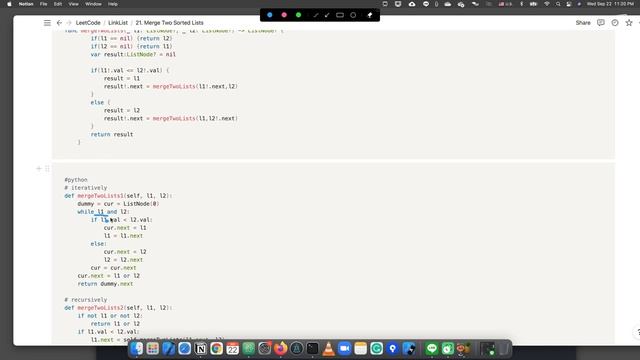Favorite the page with the star icon

629,23
